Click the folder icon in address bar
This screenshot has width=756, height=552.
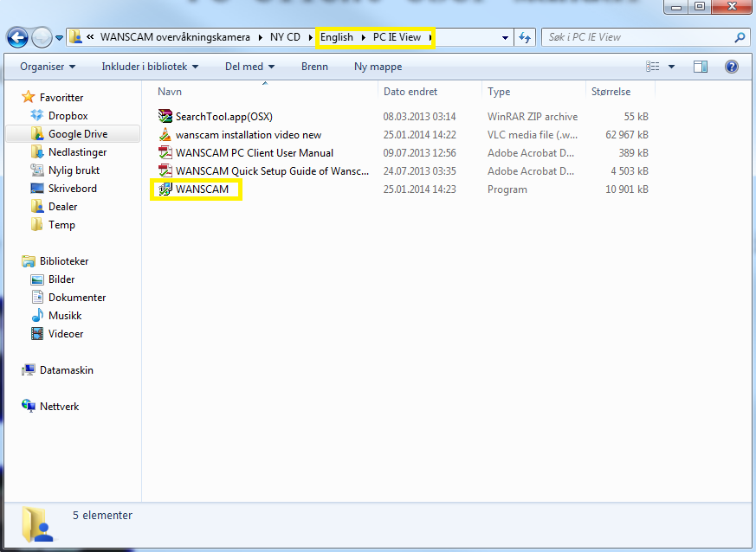pyautogui.click(x=74, y=37)
